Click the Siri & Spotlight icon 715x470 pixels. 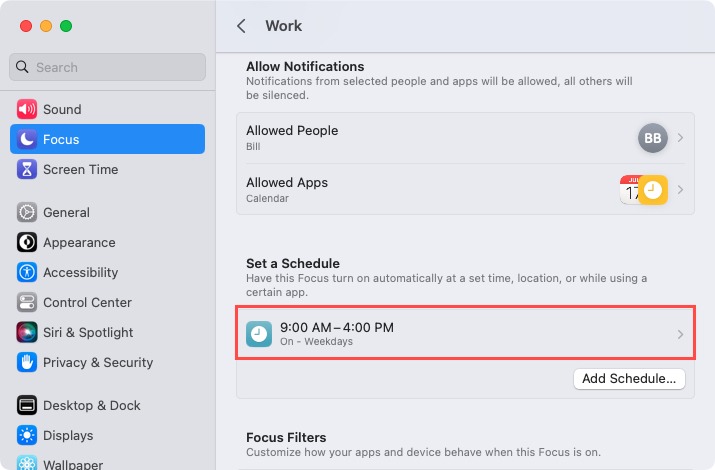tap(27, 332)
